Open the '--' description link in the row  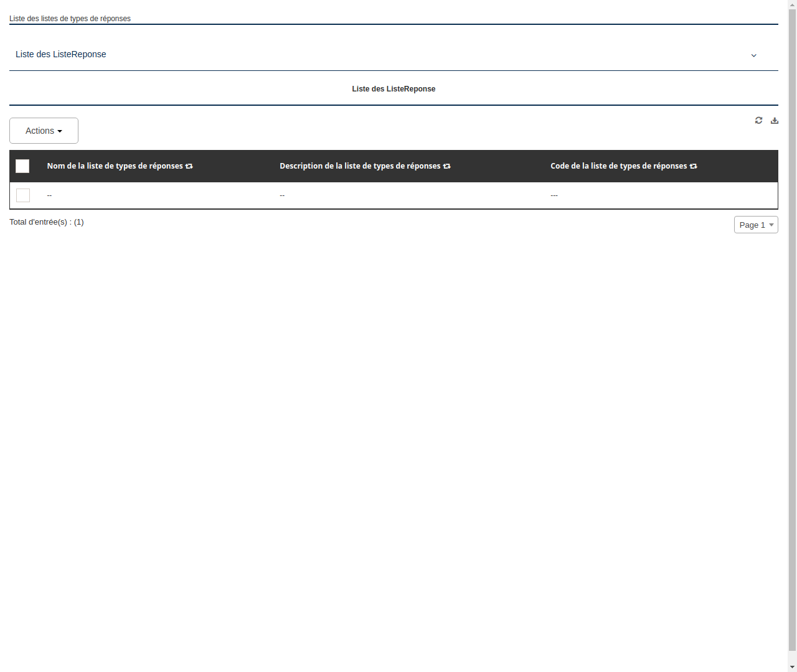tap(282, 195)
